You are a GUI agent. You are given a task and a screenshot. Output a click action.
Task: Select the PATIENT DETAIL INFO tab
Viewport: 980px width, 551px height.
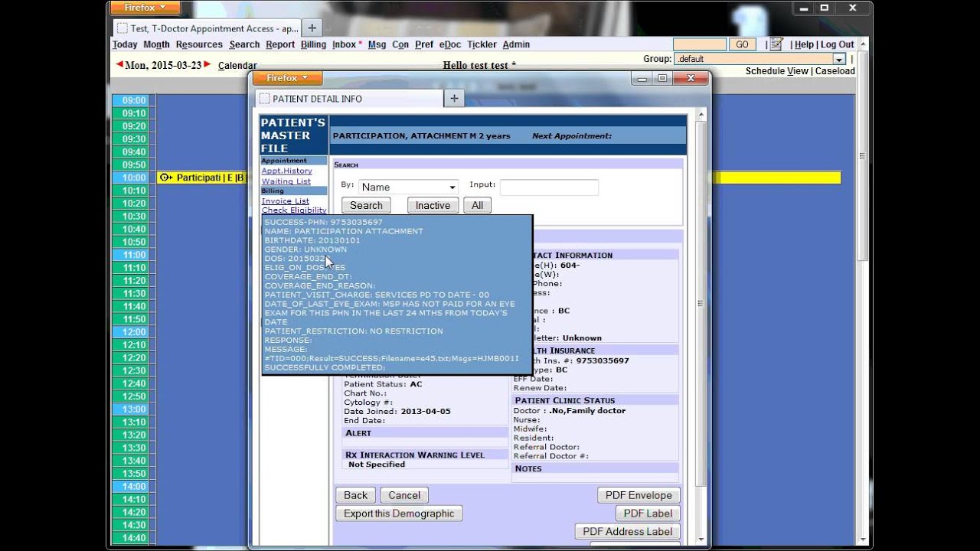coord(349,98)
